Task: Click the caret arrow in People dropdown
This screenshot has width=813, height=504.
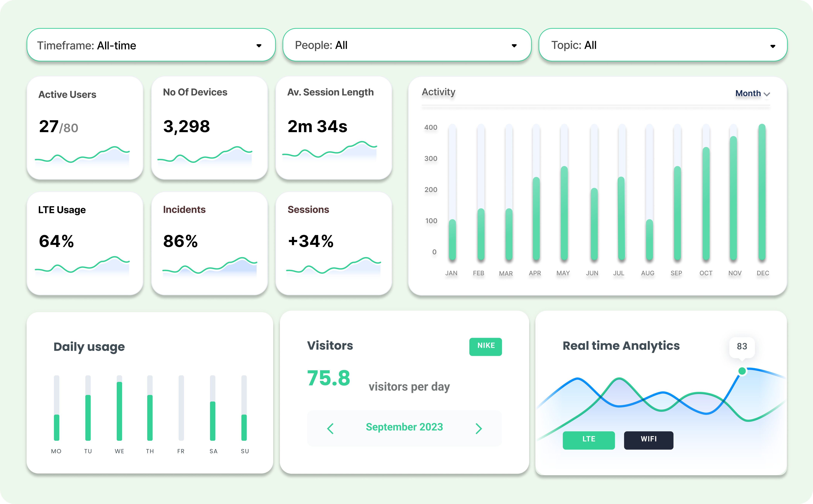Action: (x=514, y=46)
